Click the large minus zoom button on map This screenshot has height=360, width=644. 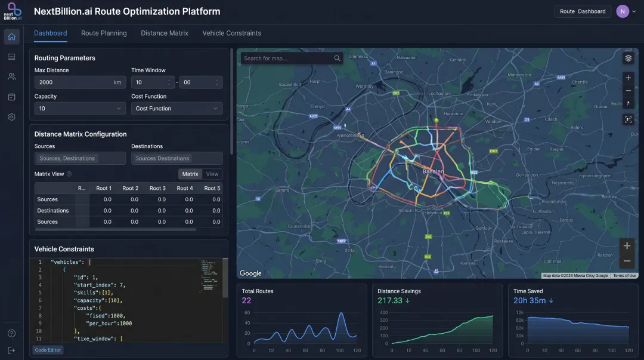click(x=627, y=261)
